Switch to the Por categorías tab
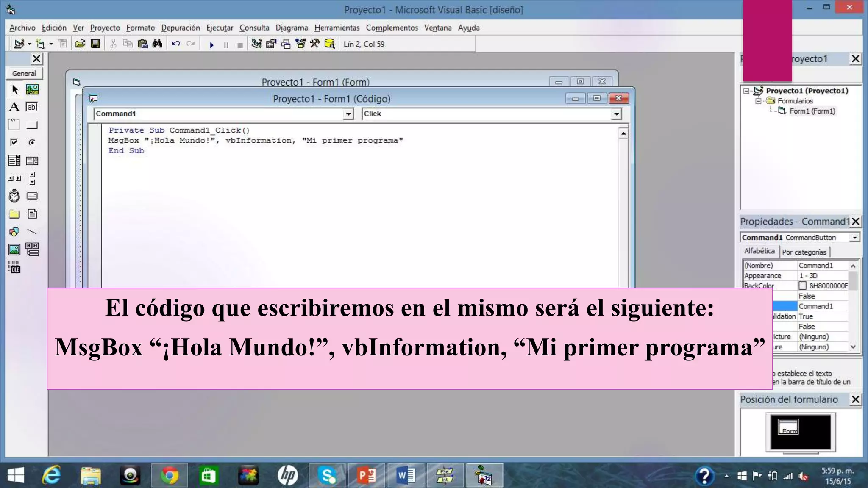 pyautogui.click(x=804, y=252)
